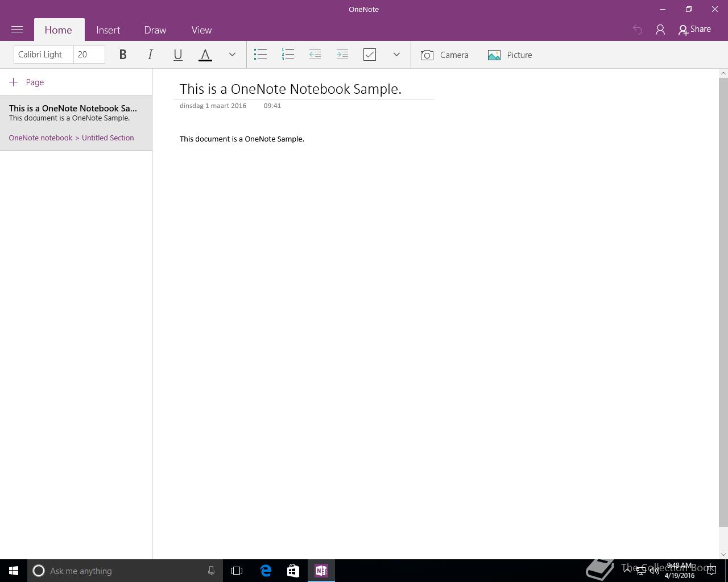Click the scroll up arrow
The height and width of the screenshot is (582, 728).
click(x=723, y=73)
